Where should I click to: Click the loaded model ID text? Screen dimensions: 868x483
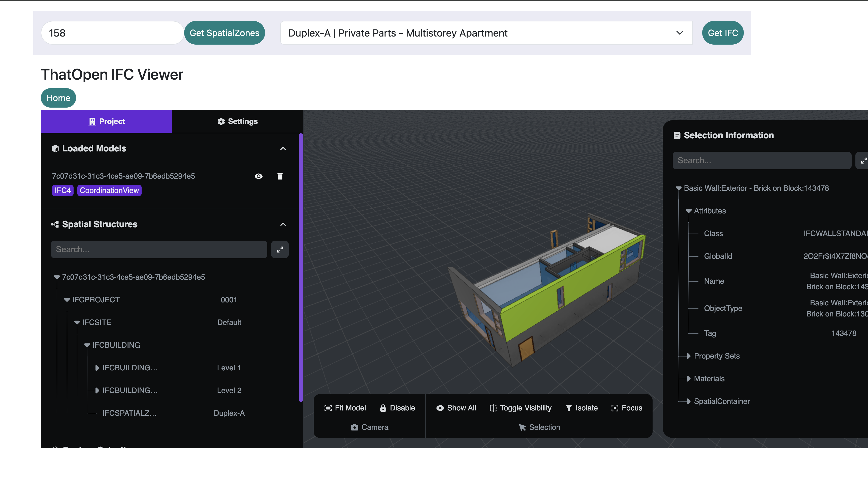pyautogui.click(x=123, y=176)
